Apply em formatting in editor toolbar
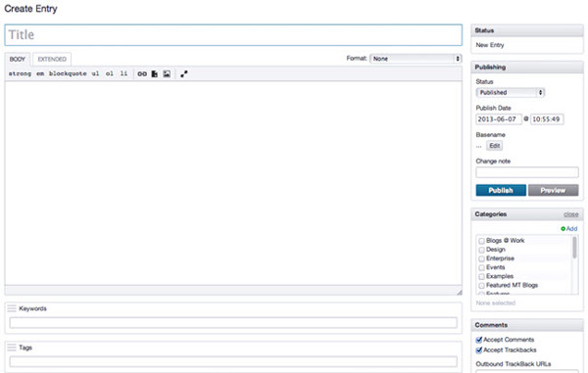The height and width of the screenshot is (373, 588). [x=40, y=73]
